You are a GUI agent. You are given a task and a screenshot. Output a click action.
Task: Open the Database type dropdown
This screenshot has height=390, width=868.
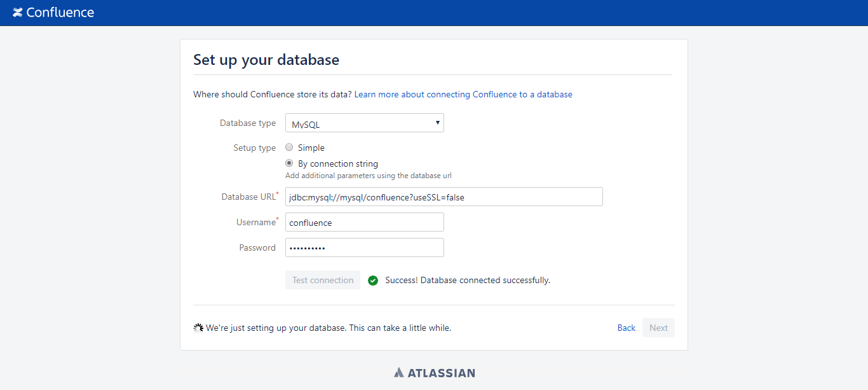[365, 123]
